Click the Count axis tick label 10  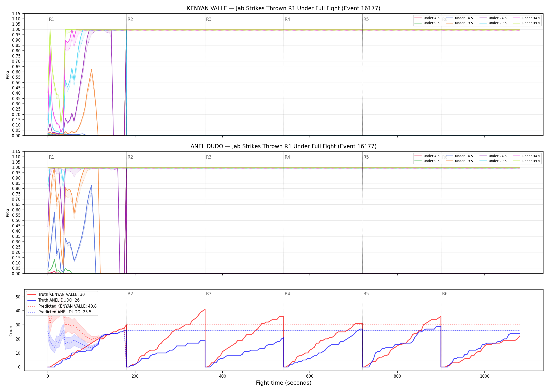point(18,353)
